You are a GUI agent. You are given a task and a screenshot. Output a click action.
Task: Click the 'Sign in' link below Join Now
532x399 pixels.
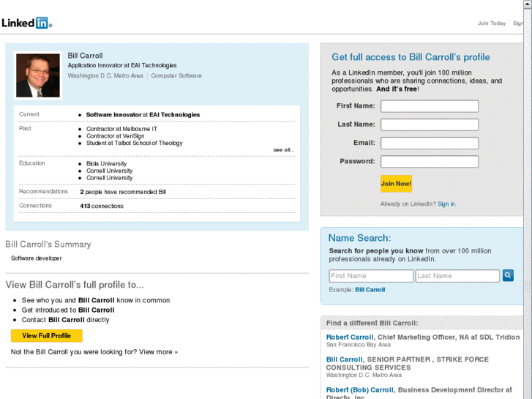pos(446,204)
